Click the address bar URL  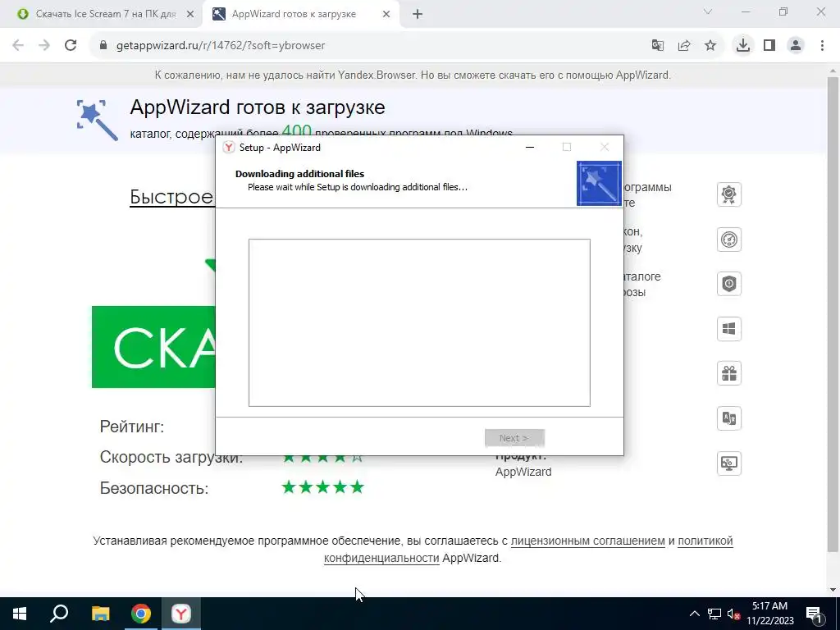tap(221, 46)
